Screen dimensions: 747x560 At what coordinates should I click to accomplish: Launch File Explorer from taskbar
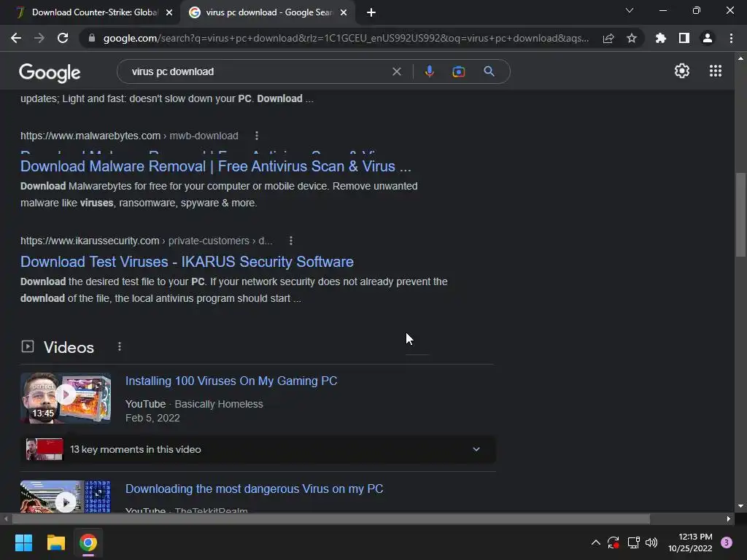(55, 542)
